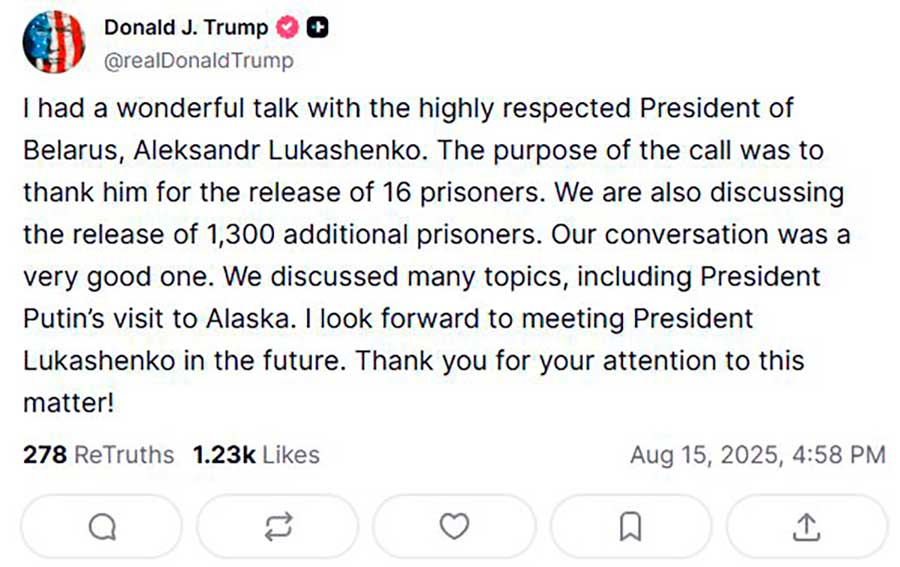This screenshot has height=567, width=900.
Task: Like the post with the heart icon
Action: point(454,526)
